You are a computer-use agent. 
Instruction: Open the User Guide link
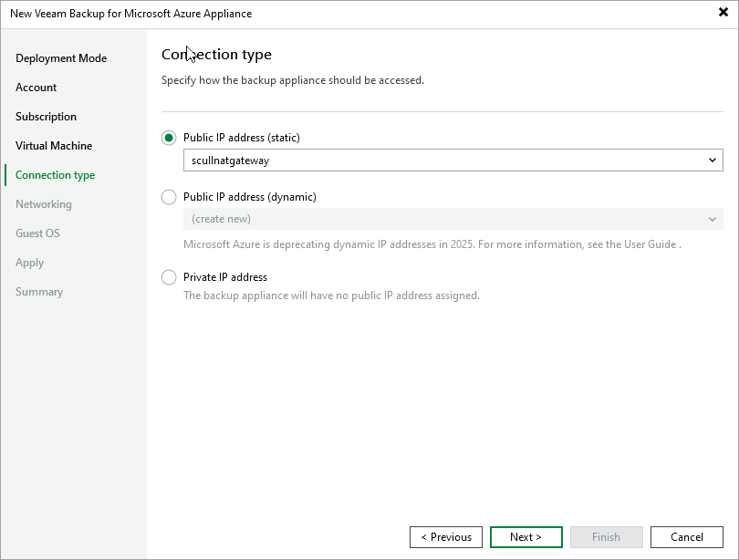[x=650, y=244]
